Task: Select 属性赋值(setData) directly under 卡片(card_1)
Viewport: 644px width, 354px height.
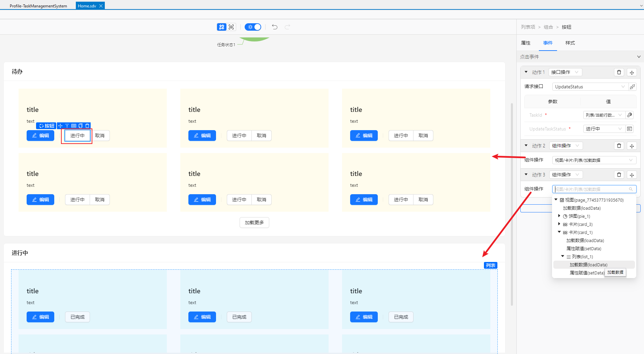Action: pyautogui.click(x=584, y=248)
